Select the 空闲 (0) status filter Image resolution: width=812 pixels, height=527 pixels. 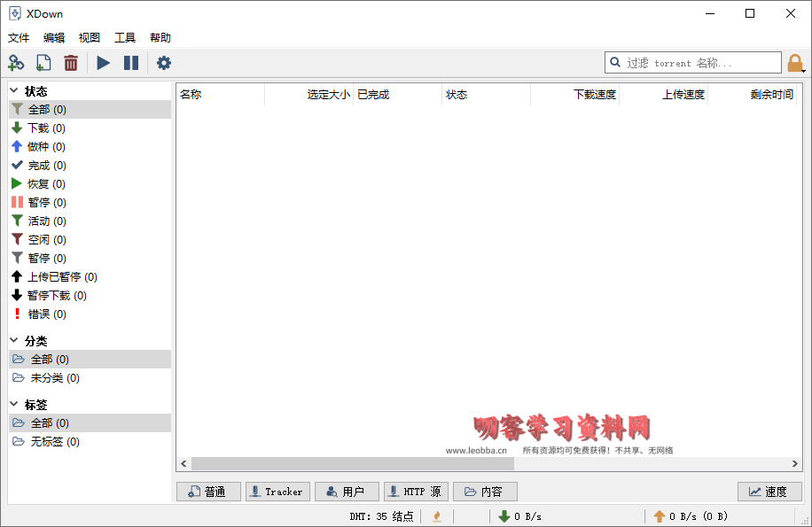[x=90, y=240]
